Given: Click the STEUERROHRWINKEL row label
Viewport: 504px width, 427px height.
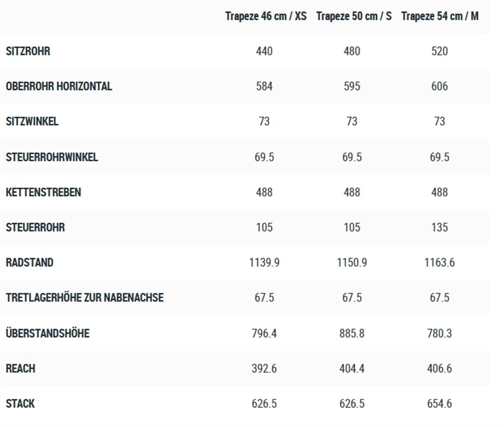Looking at the screenshot, I should pyautogui.click(x=52, y=157).
